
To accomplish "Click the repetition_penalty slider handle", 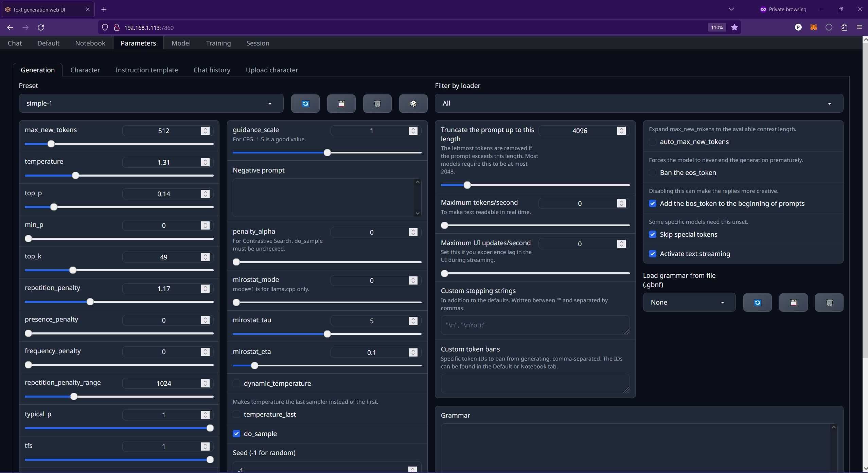I will pos(90,302).
